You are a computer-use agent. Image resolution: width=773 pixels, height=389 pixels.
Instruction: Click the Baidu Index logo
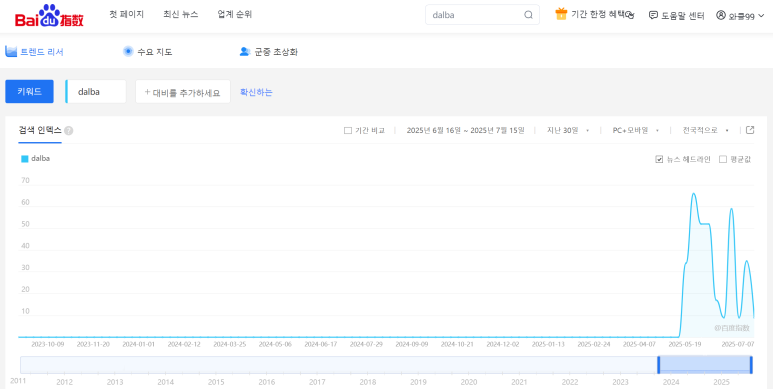[49, 15]
